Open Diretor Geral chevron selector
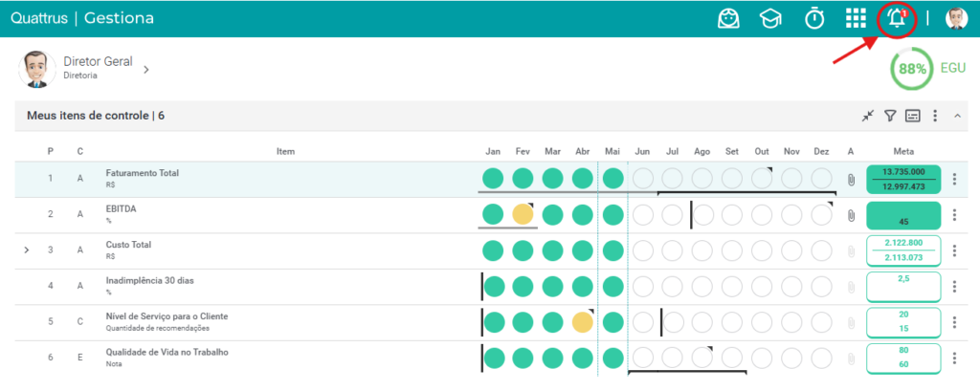The image size is (980, 391). 146,70
